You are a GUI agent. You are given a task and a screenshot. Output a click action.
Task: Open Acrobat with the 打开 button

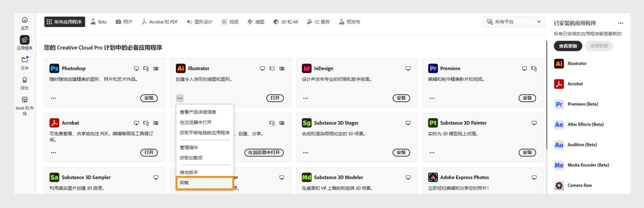(149, 153)
